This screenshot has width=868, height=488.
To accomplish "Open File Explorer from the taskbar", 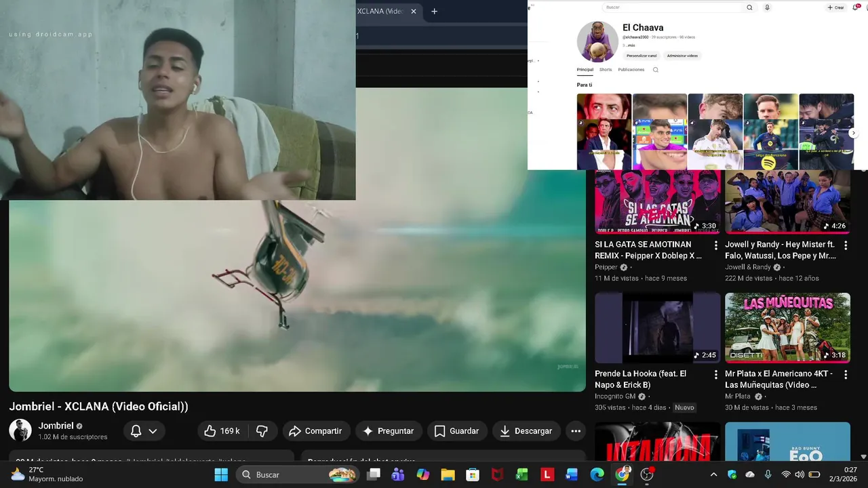I will (x=448, y=474).
